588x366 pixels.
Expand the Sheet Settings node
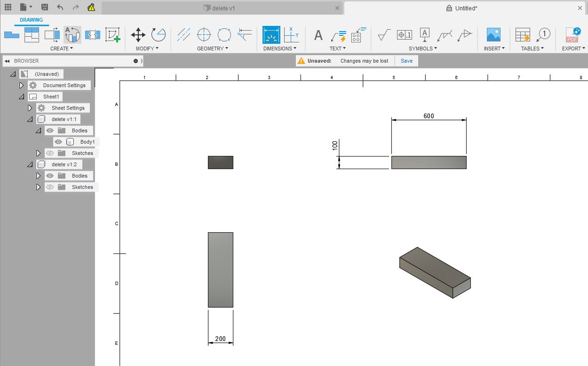click(30, 108)
